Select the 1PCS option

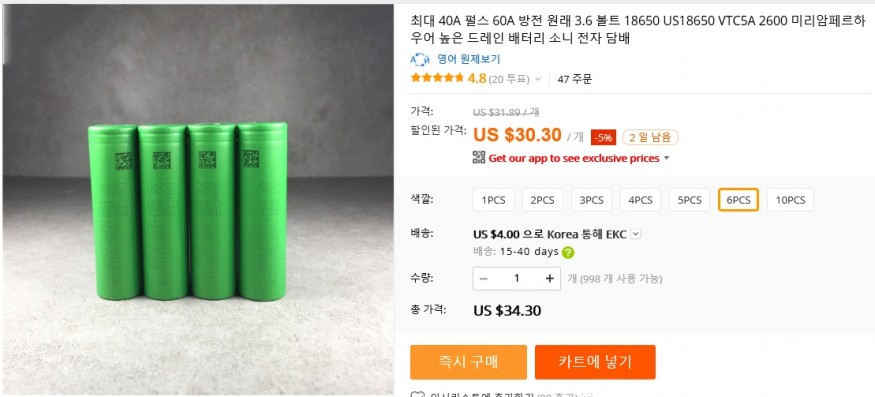[493, 200]
